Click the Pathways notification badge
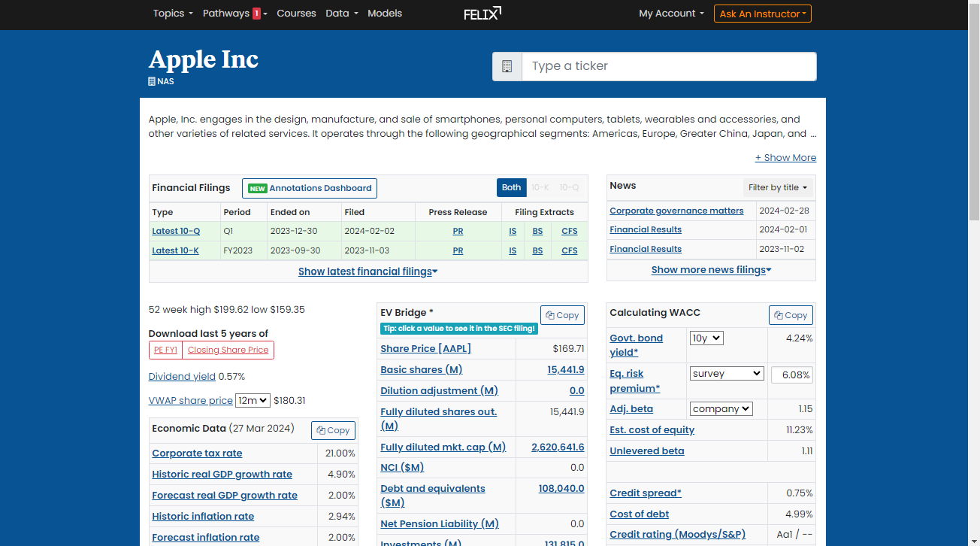The height and width of the screenshot is (546, 980). [x=256, y=14]
